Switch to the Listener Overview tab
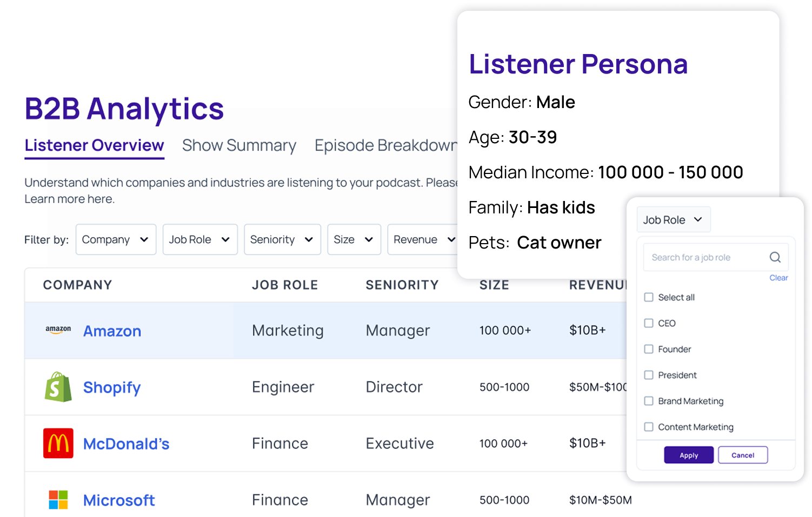 click(94, 145)
